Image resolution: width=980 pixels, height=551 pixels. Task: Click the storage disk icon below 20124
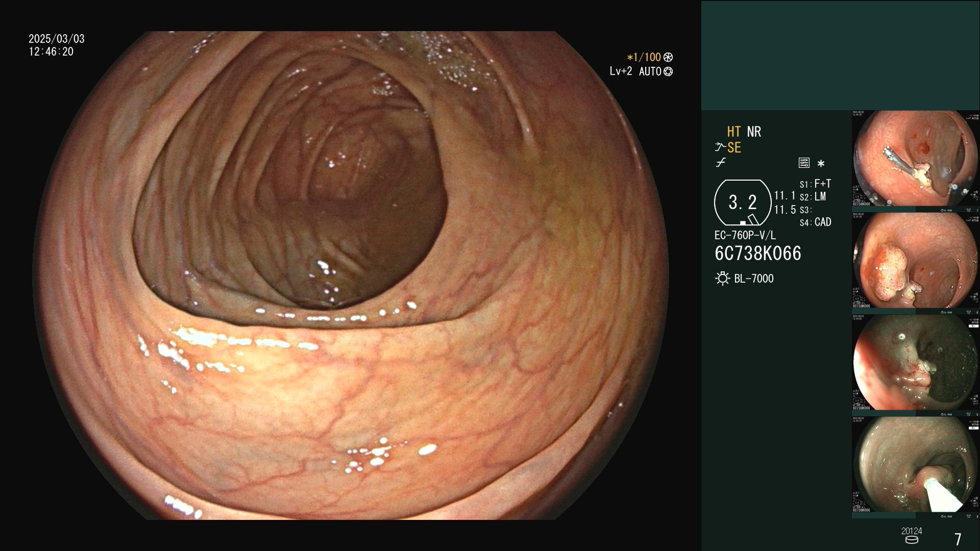pyautogui.click(x=912, y=540)
